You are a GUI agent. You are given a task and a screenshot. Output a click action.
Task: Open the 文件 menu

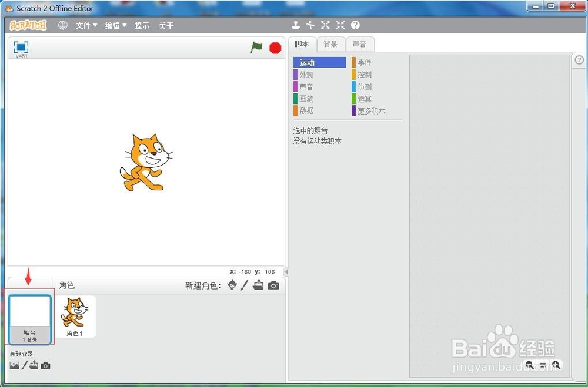86,25
